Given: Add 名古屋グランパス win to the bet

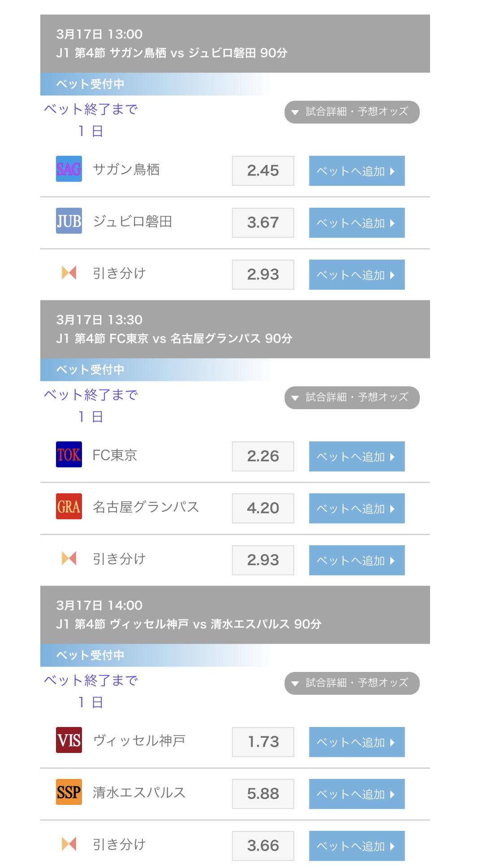Looking at the screenshot, I should coord(357,508).
